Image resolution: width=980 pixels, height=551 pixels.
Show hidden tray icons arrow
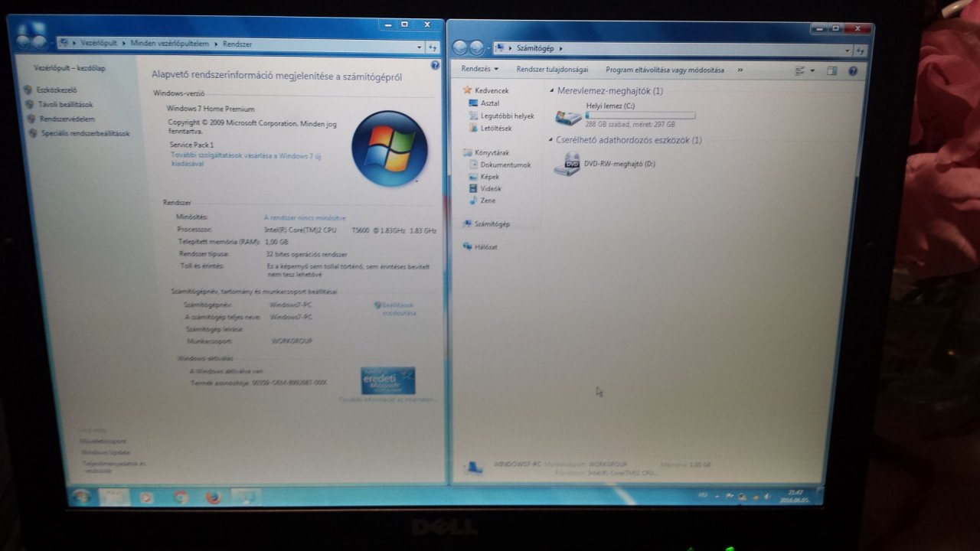tap(719, 497)
